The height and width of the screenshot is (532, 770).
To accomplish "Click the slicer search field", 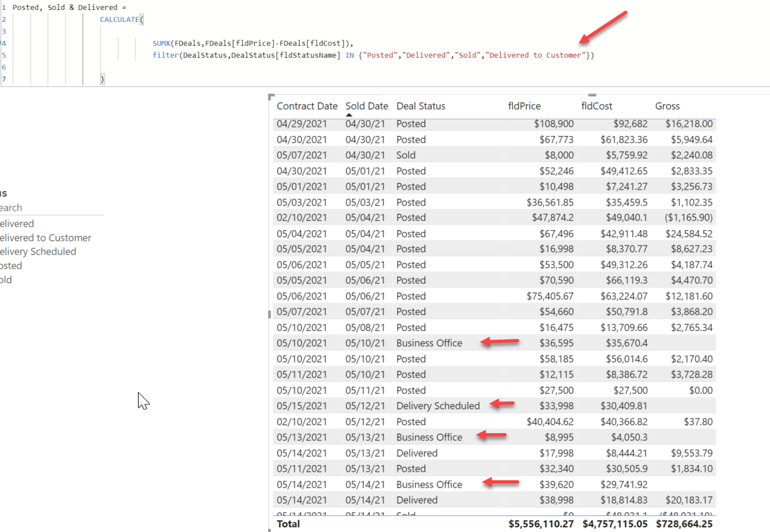I will coord(52,208).
